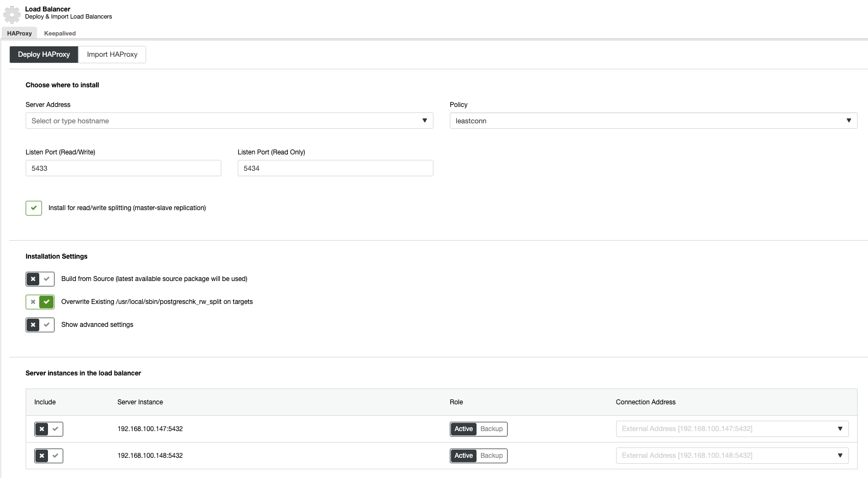This screenshot has width=868, height=478.
Task: Click the 192.168.100.147:5432 server instance text
Action: coord(150,429)
